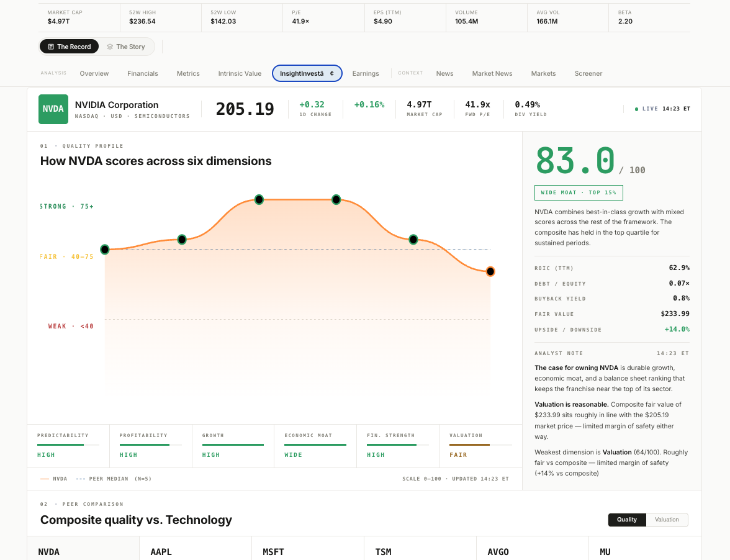
Task: Click the 52W LOW $142.03 stat
Action: coord(242,17)
